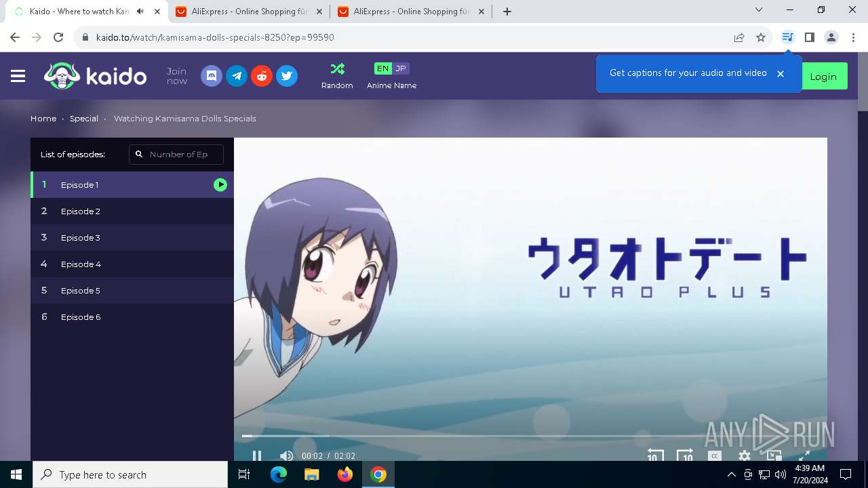The height and width of the screenshot is (488, 868).
Task: Open the tab search dropdown
Action: 759,9
